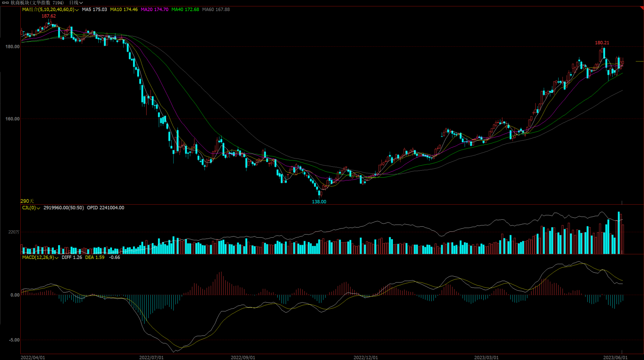This screenshot has width=644, height=360.
Task: Expand the MA组合(5,10,20,40,60,0) indicator menu
Action: point(50,9)
